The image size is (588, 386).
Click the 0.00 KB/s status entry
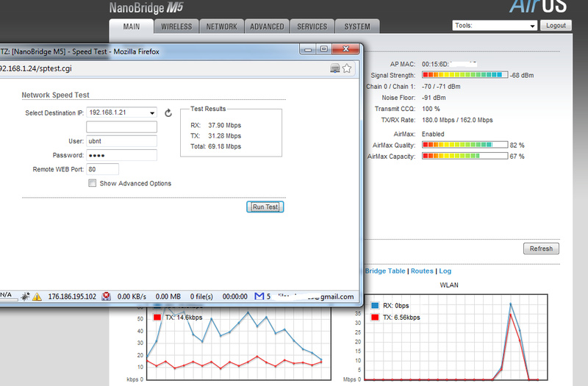click(132, 296)
